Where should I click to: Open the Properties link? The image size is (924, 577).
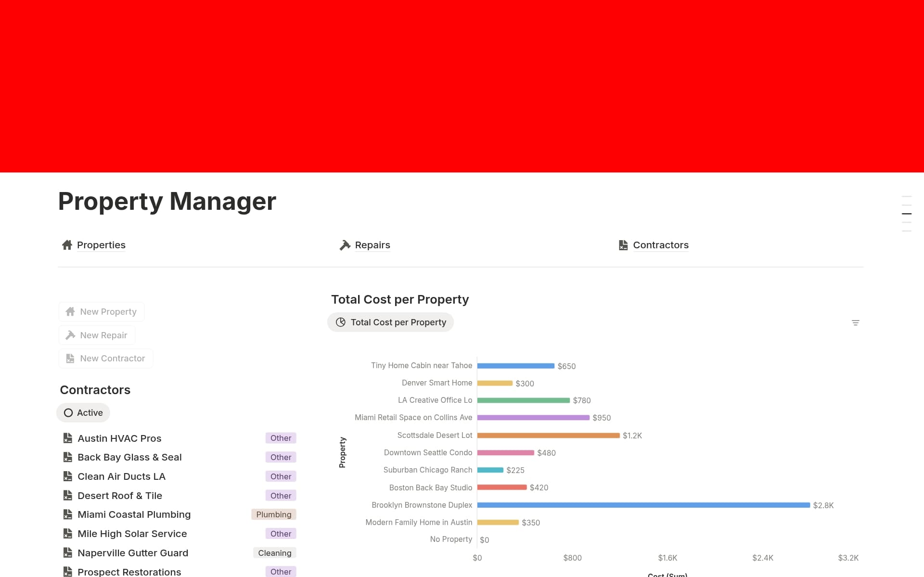click(101, 245)
